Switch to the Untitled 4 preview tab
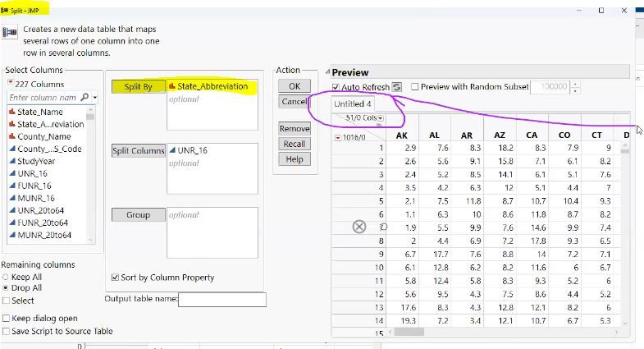Screen dimensions: 644x349 tap(352, 104)
